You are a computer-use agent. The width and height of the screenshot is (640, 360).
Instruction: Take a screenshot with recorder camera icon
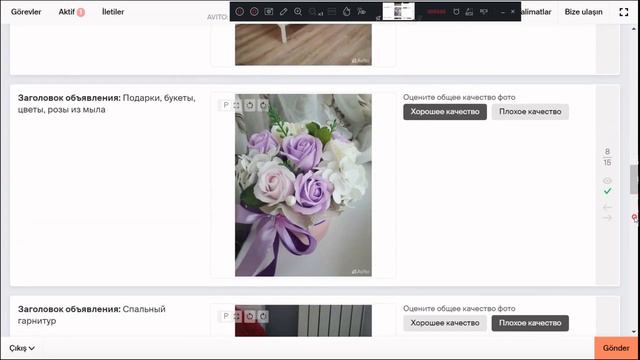(269, 12)
